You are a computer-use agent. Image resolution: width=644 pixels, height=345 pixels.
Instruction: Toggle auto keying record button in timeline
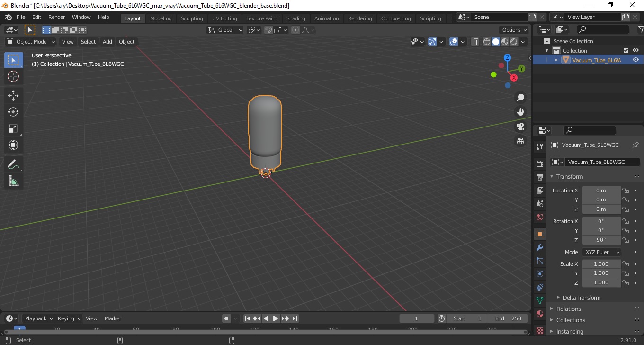(x=226, y=318)
